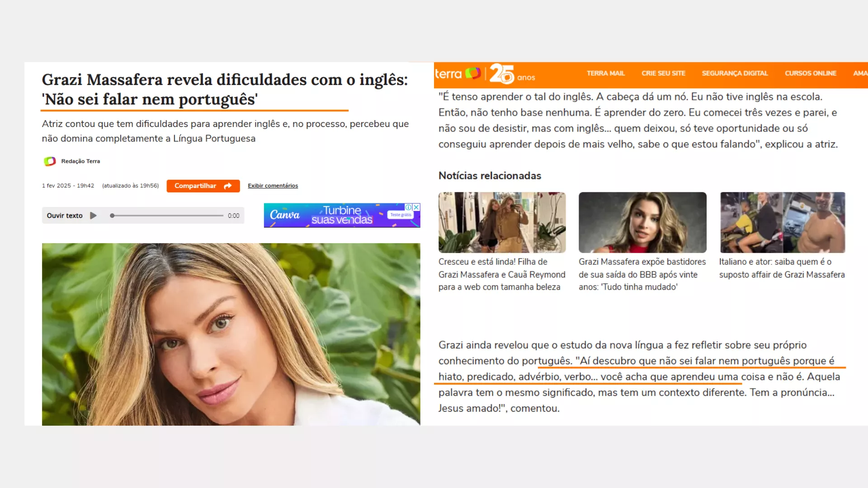Viewport: 868px width, 488px height.
Task: Click the main Grazi Massafera article photo
Action: [231, 334]
